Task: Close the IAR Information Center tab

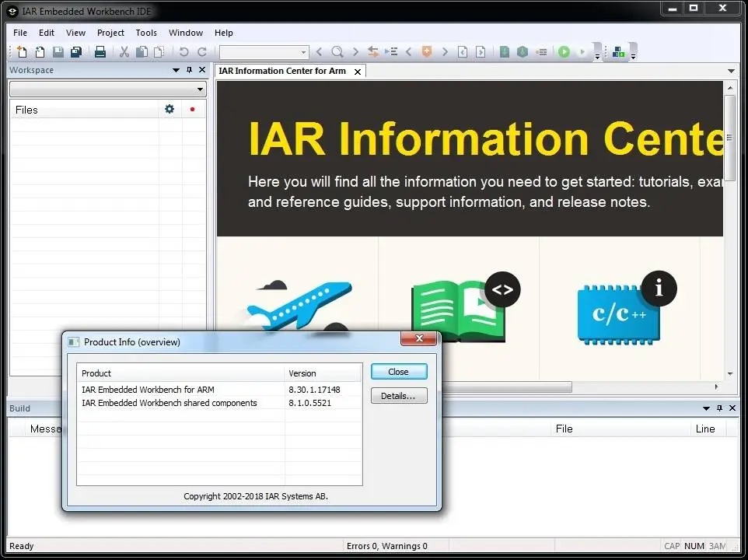Action: [x=358, y=72]
